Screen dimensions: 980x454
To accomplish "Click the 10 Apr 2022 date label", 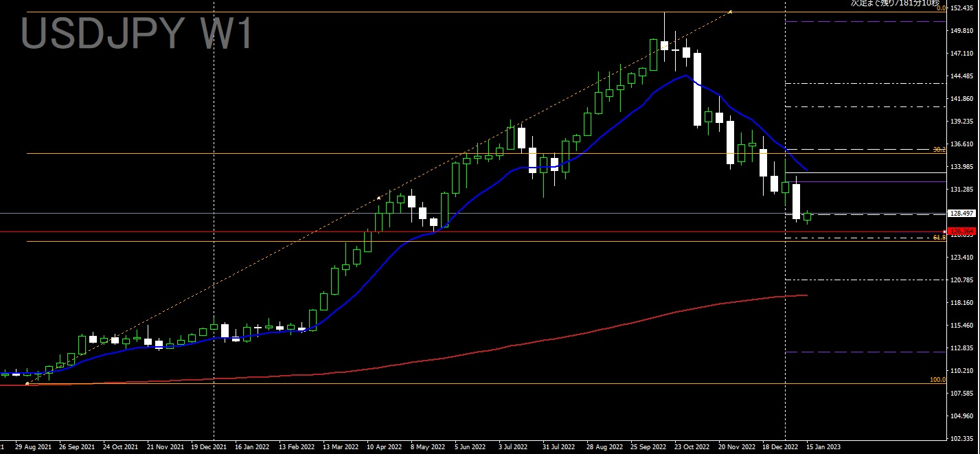I will (385, 446).
